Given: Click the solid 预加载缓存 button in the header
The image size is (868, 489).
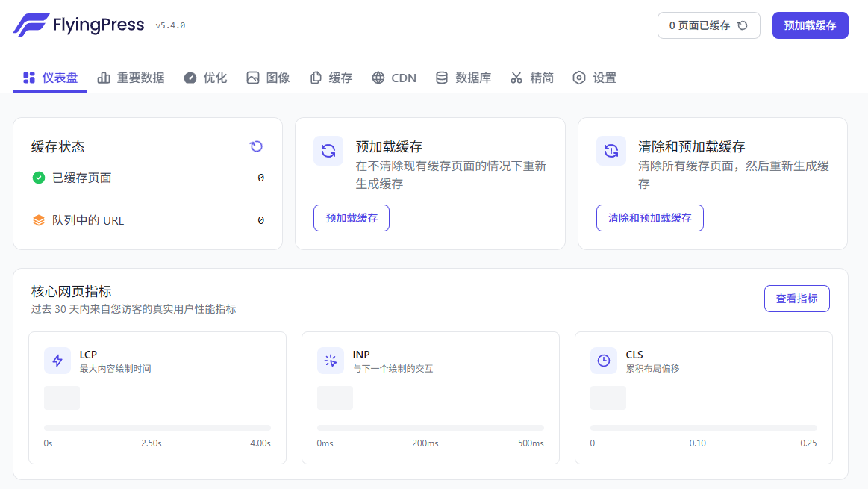Looking at the screenshot, I should pyautogui.click(x=811, y=25).
